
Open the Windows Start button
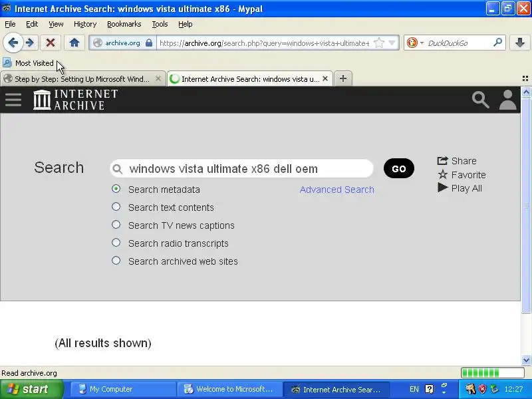(31, 389)
